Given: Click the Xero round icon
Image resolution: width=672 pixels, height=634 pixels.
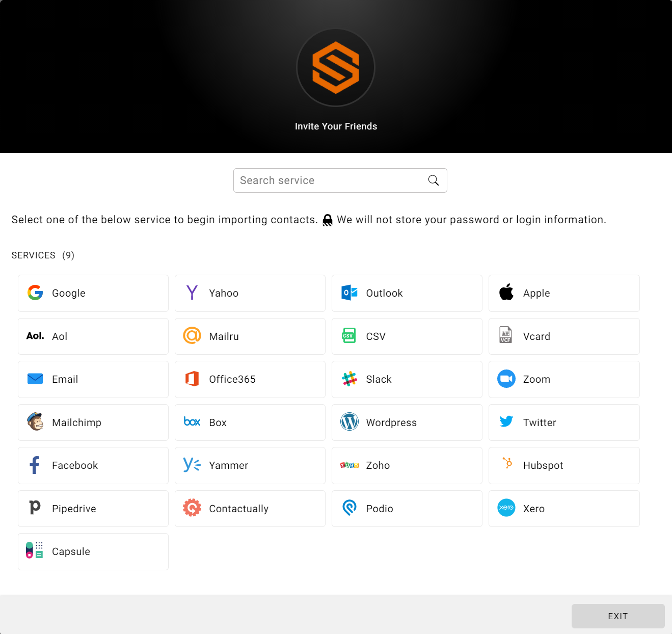Looking at the screenshot, I should click(x=506, y=508).
